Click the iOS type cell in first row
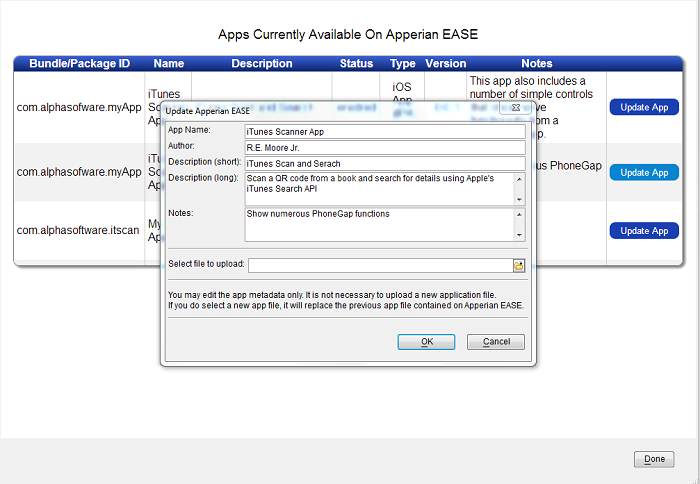 (x=402, y=87)
